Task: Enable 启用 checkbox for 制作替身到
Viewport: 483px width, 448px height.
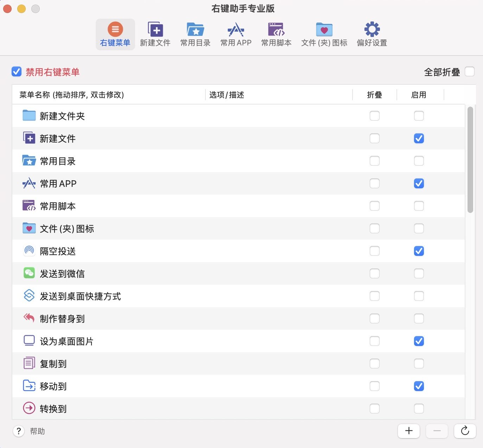Action: 419,318
